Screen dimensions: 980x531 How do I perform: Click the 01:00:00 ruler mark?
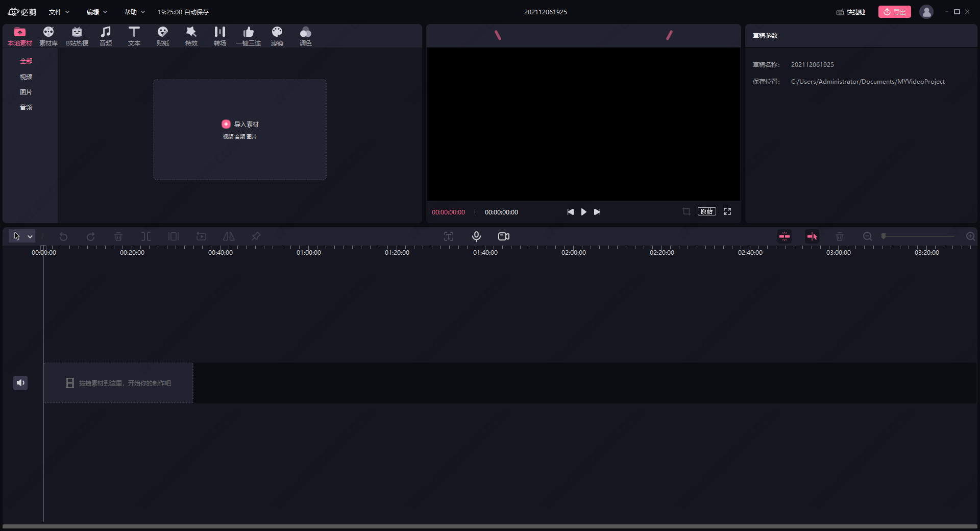[309, 252]
